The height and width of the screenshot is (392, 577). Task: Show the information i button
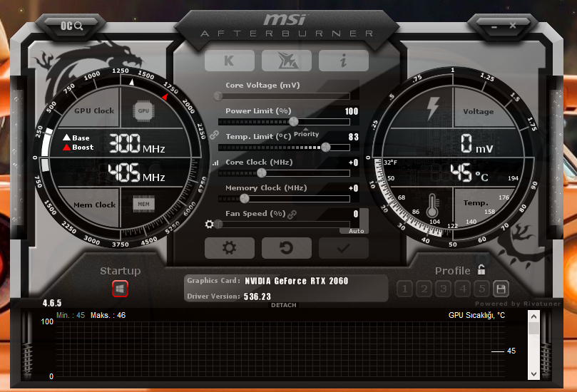pos(343,61)
